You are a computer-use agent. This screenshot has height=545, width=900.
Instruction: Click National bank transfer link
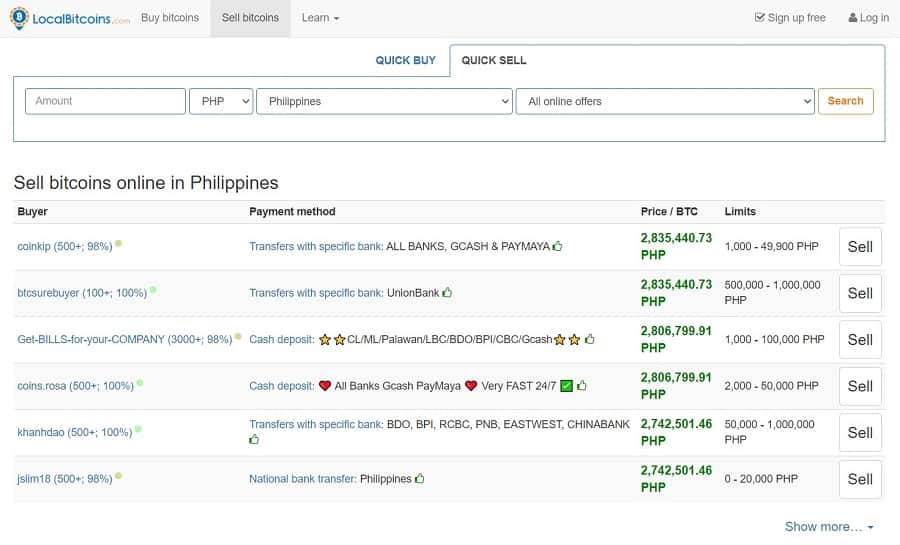point(303,479)
